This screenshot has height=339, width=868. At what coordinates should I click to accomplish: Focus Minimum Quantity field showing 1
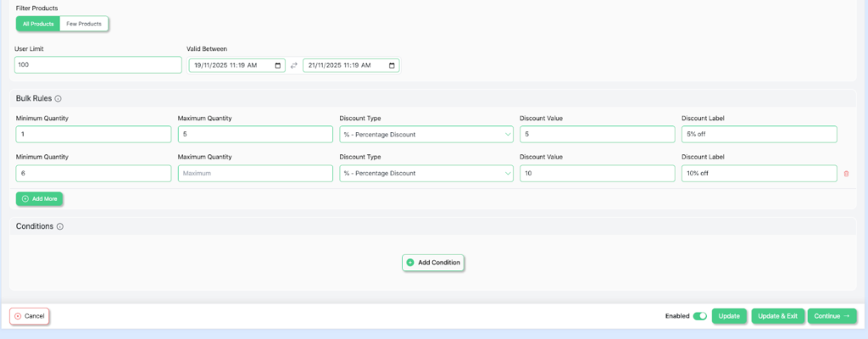[93, 135]
